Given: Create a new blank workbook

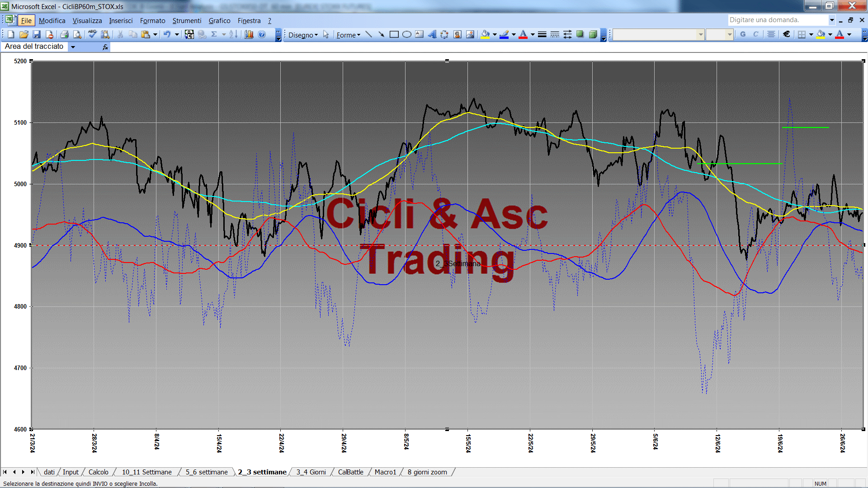Looking at the screenshot, I should [x=11, y=34].
